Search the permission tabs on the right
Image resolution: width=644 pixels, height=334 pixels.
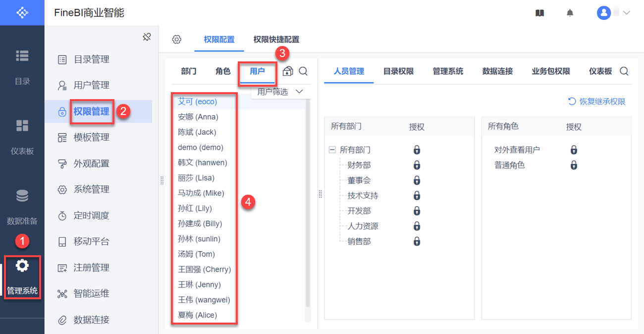624,71
